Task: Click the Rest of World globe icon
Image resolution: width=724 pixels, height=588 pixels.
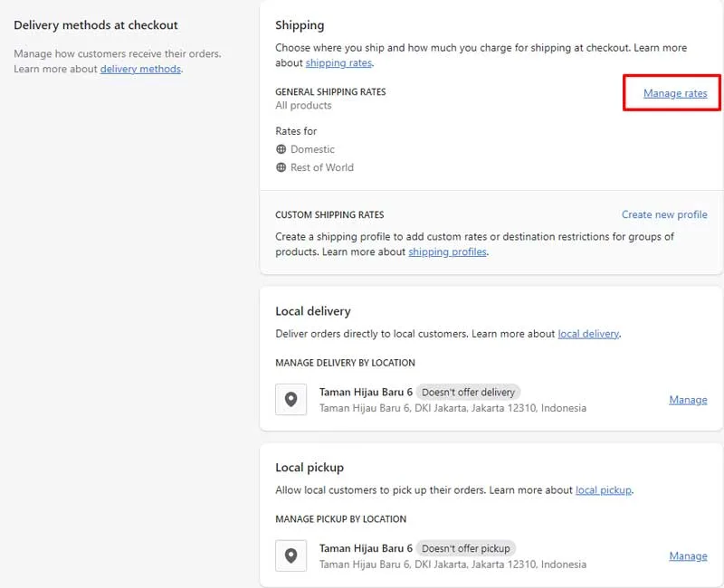Action: [x=281, y=167]
